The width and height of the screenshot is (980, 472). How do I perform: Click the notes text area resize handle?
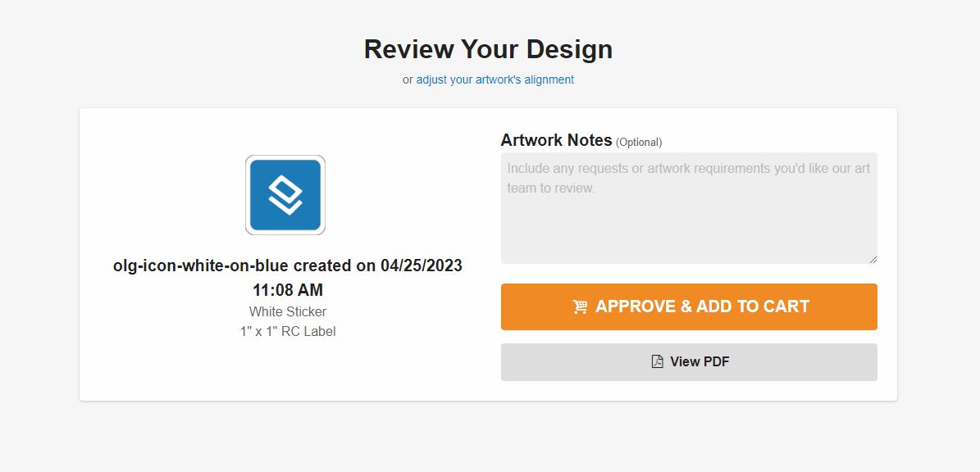point(873,259)
